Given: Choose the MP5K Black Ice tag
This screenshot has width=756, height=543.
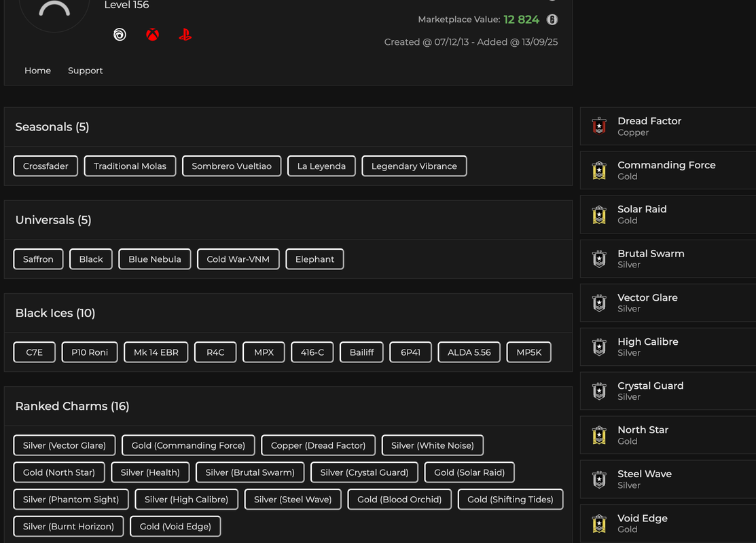Looking at the screenshot, I should [529, 352].
